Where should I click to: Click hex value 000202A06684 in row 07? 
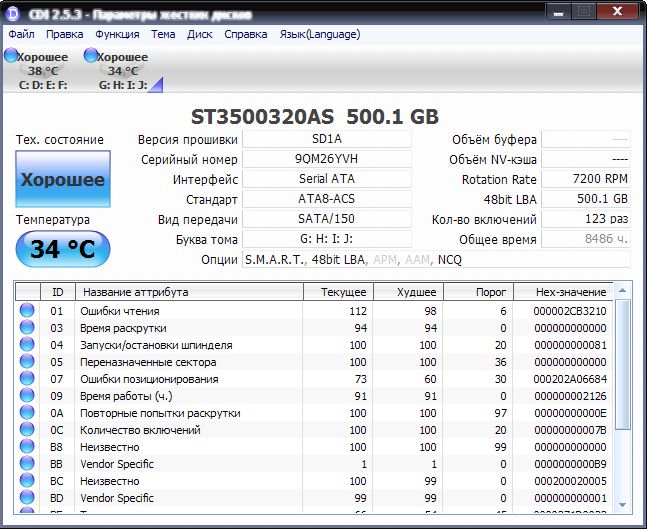(x=570, y=378)
